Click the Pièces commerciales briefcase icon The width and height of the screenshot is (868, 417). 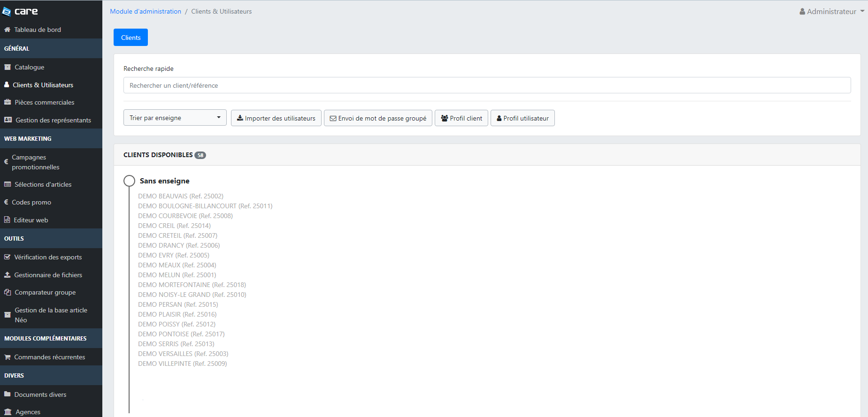[8, 102]
